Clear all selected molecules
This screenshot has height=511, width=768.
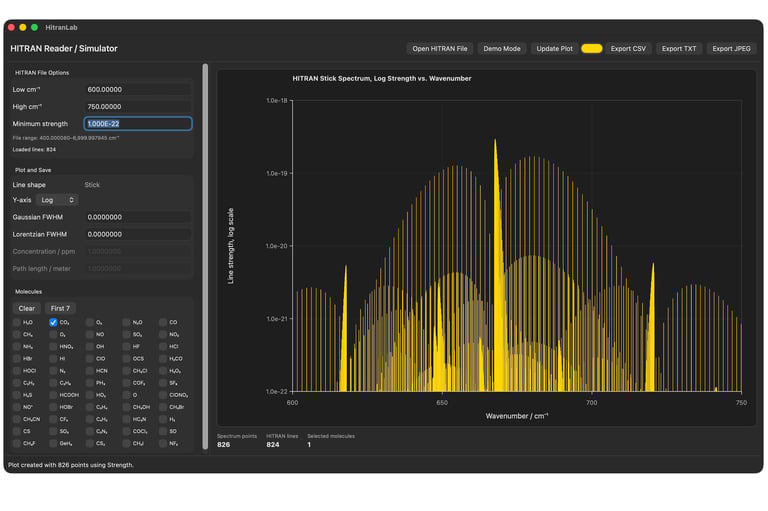tap(26, 308)
